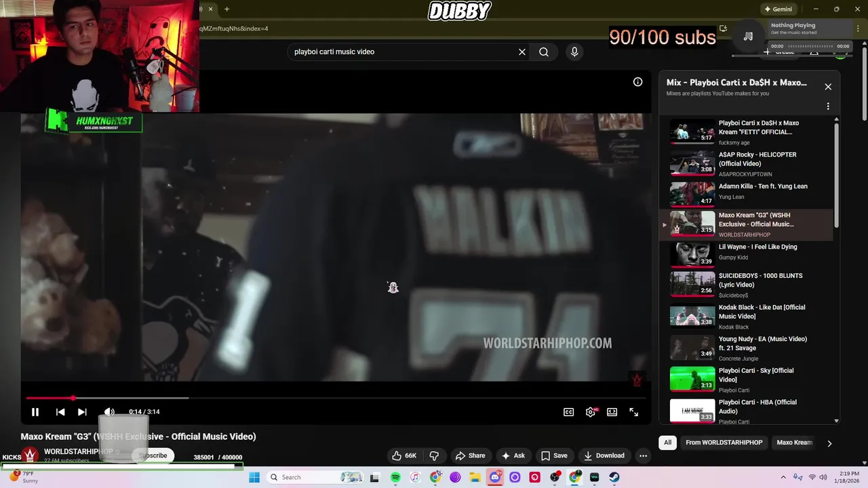
Task: Open the Mix playlist three-dot options
Action: point(828,106)
